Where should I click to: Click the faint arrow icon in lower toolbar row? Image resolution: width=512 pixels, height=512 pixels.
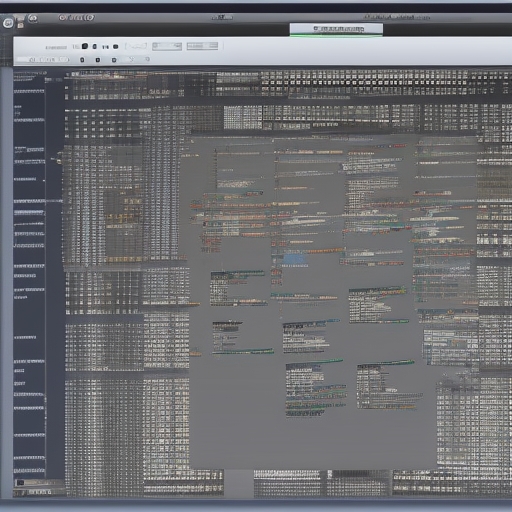[x=132, y=59]
